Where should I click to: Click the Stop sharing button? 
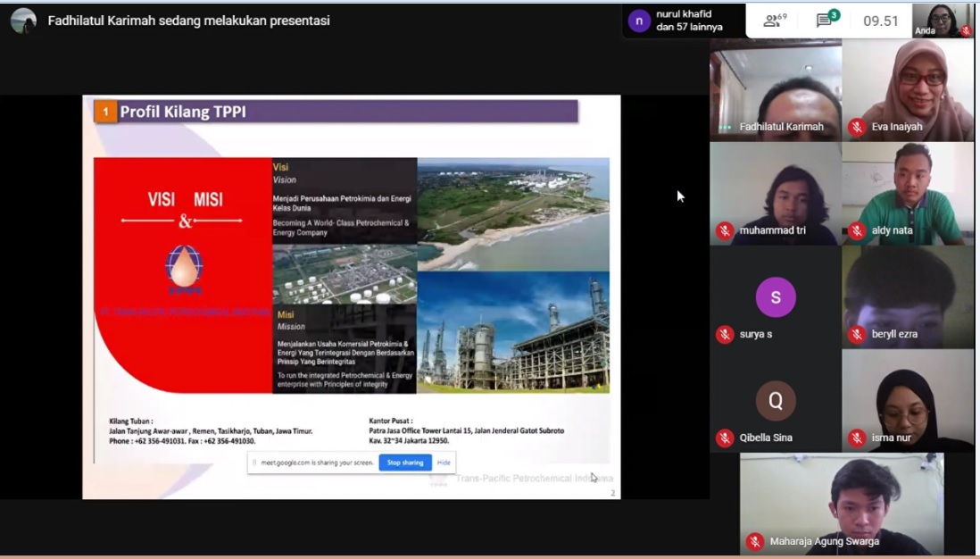405,463
